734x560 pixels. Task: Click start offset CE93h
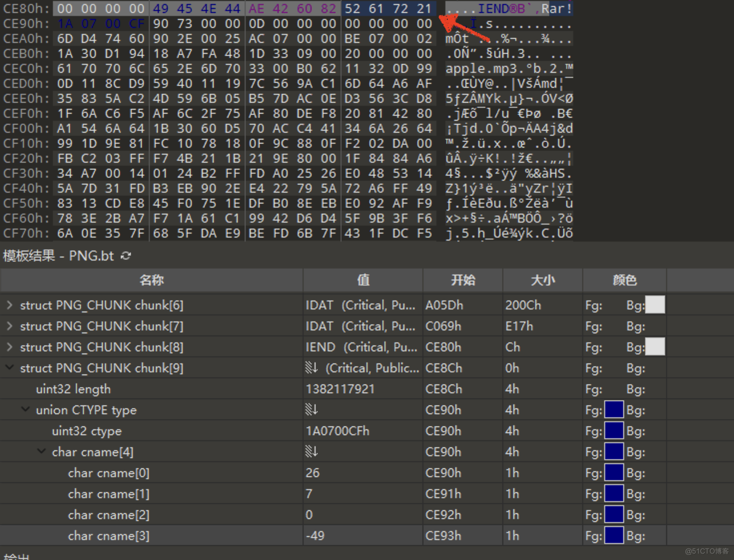[x=443, y=536]
